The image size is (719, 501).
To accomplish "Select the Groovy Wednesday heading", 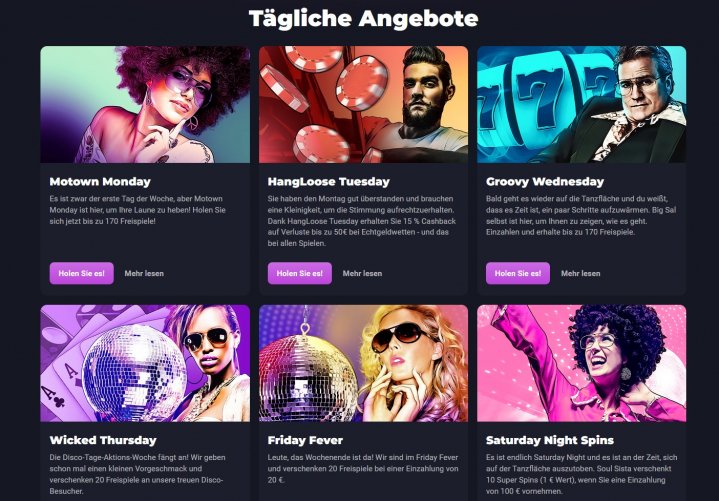I will tap(545, 182).
